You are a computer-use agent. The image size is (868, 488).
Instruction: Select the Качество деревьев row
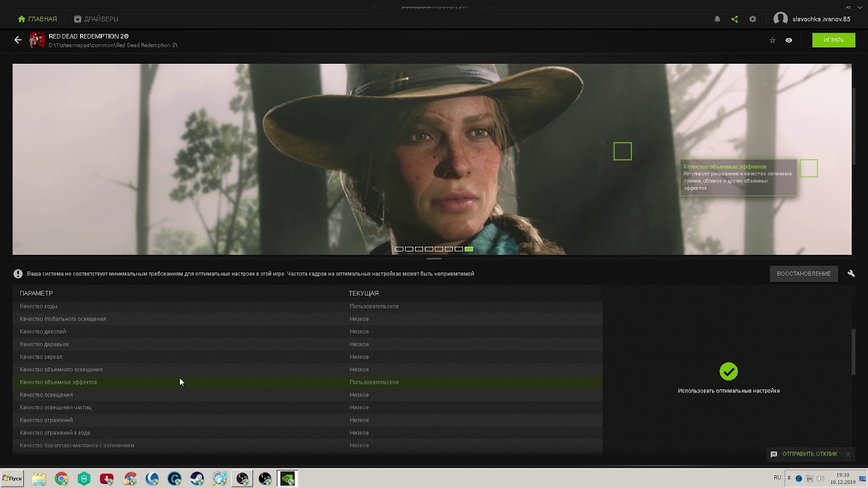(307, 344)
